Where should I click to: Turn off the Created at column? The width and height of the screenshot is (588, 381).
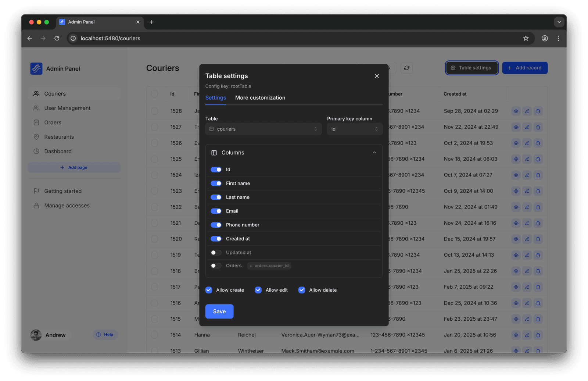tap(216, 239)
